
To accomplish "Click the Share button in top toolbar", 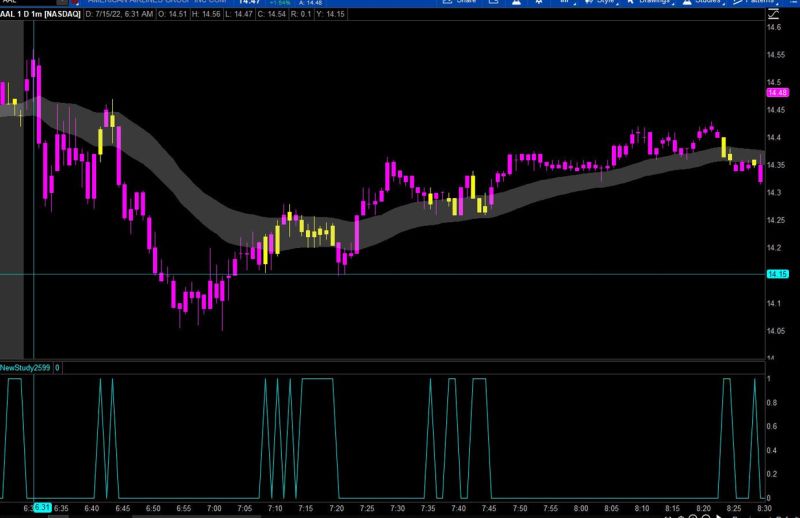I will coord(460,2).
